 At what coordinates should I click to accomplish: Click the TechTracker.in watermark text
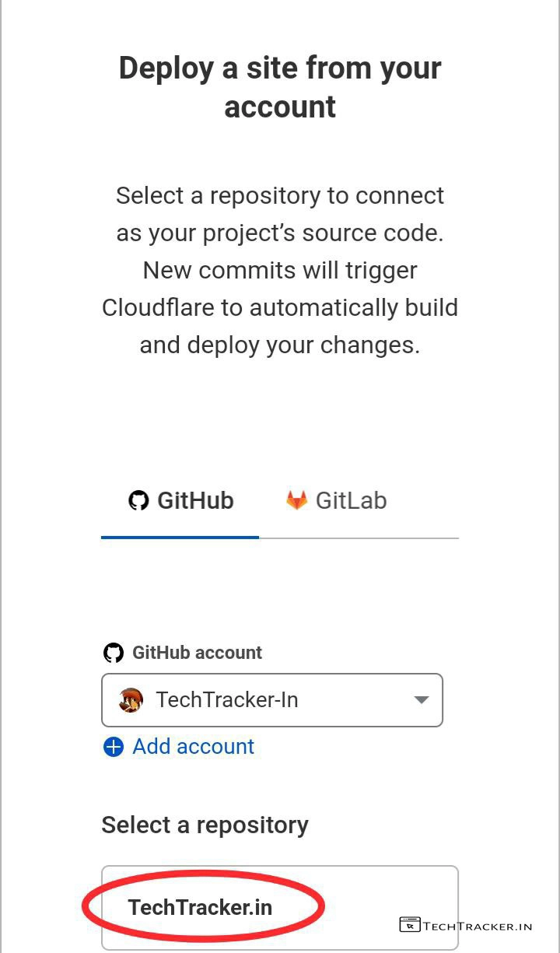(x=478, y=926)
